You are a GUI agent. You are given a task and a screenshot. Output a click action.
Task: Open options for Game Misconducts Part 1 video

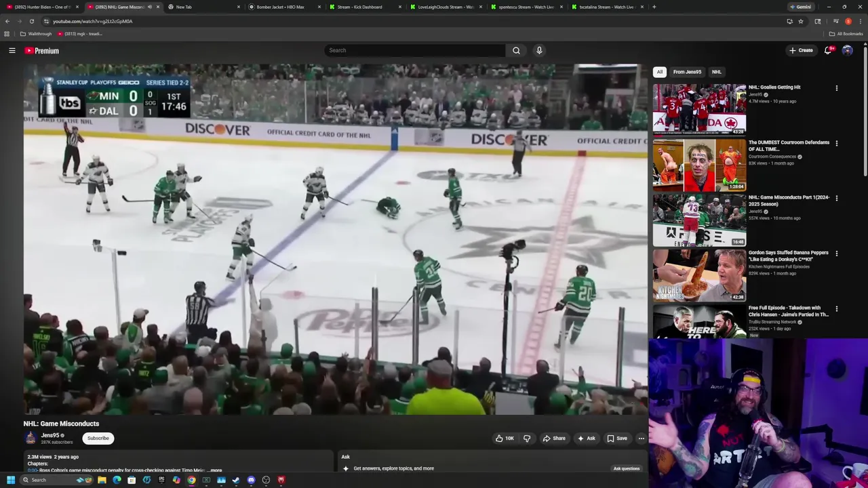coord(836,199)
